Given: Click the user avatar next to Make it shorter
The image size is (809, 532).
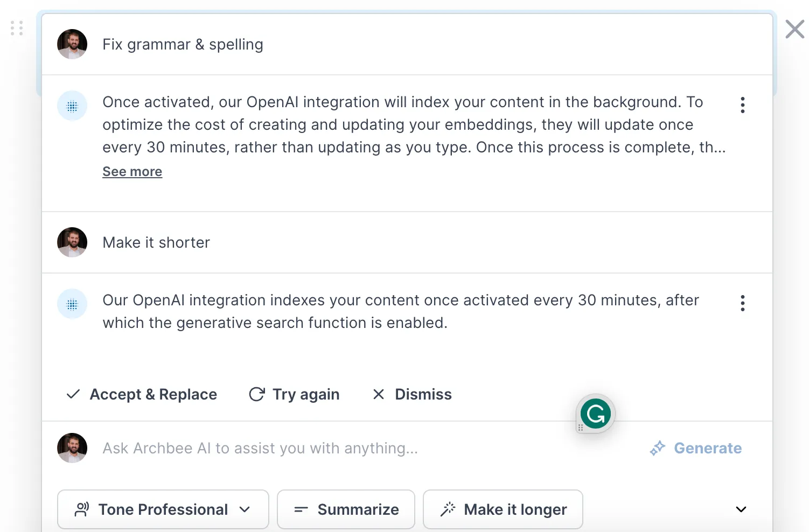Looking at the screenshot, I should click(x=72, y=242).
